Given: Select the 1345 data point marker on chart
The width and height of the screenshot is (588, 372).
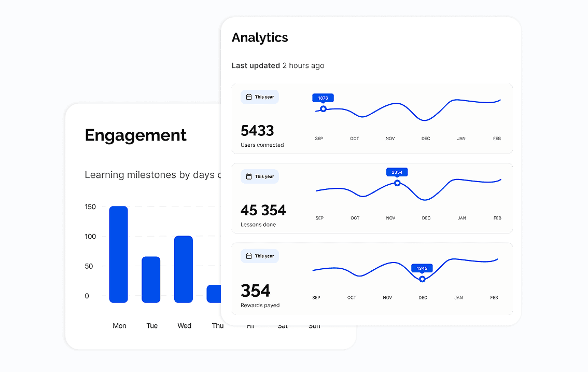Looking at the screenshot, I should 422,279.
